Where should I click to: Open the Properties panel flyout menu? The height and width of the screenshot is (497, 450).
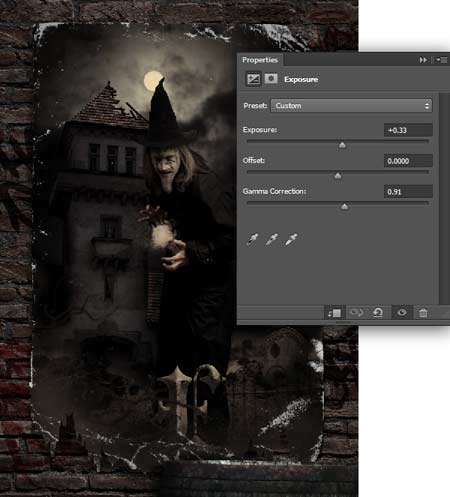coord(442,60)
